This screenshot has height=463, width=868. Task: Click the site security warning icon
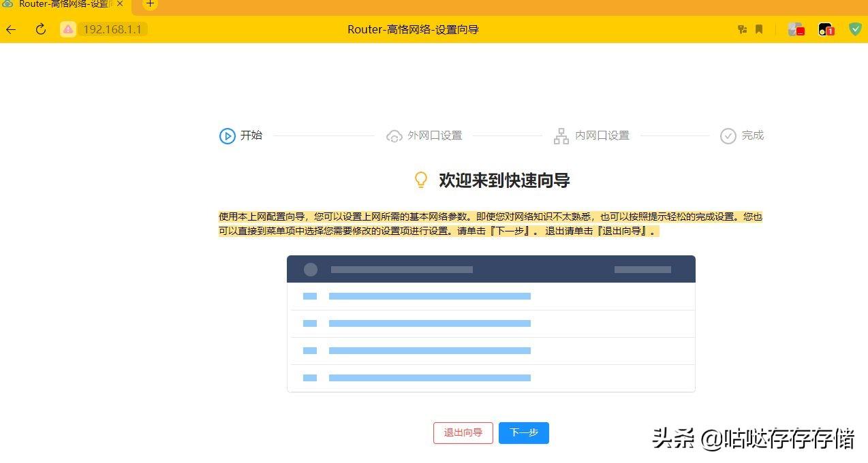(68, 29)
